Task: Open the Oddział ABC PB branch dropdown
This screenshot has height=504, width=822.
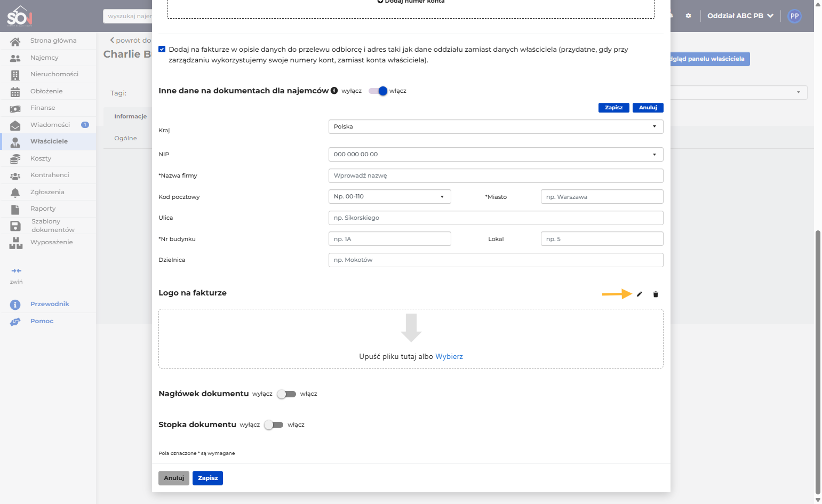Action: pyautogui.click(x=740, y=16)
